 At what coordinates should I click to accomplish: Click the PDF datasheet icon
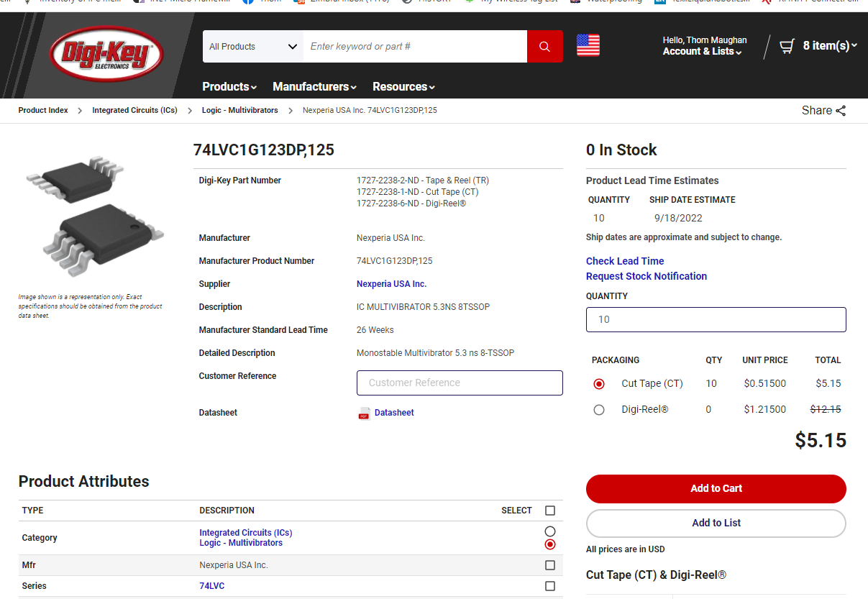(x=365, y=413)
